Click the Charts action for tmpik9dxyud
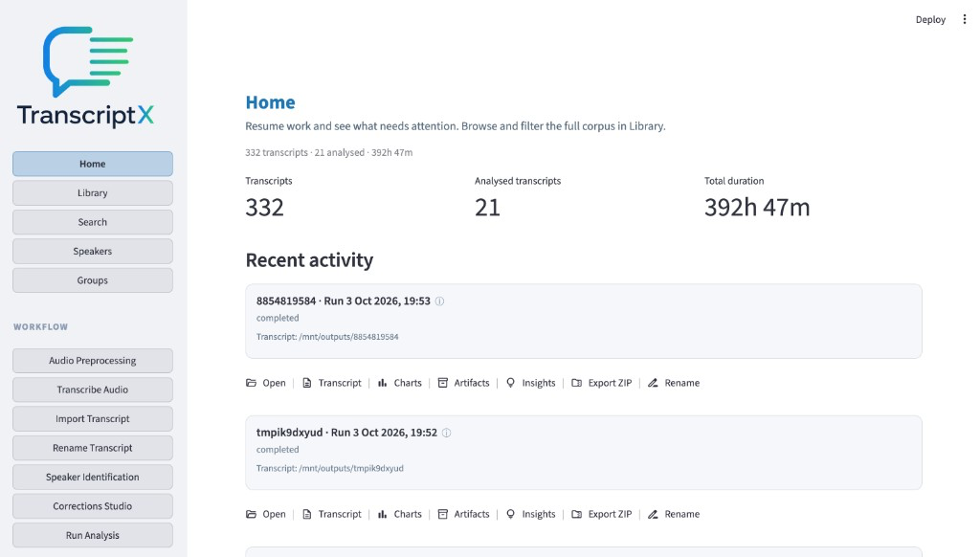Viewport: 980px width, 557px height. [x=400, y=514]
